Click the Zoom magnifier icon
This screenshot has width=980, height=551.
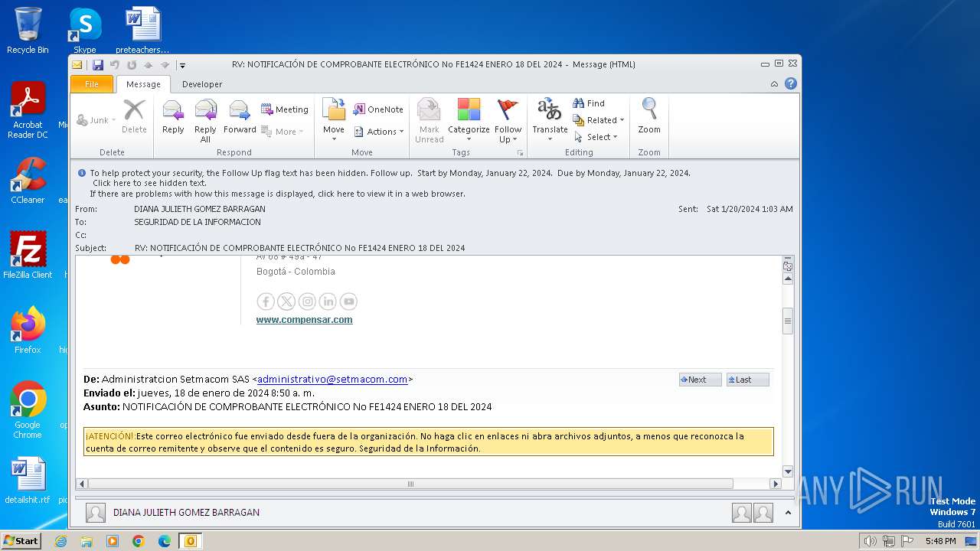coord(649,117)
